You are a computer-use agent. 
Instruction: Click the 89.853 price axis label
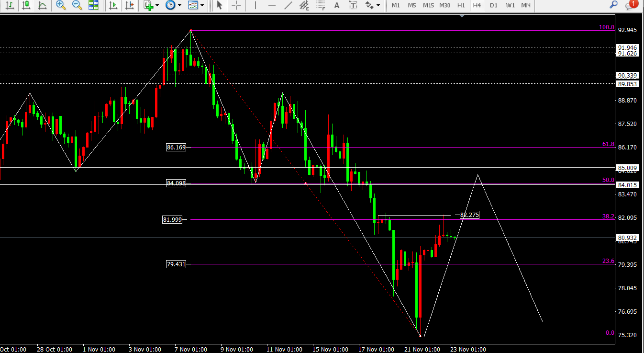(627, 84)
